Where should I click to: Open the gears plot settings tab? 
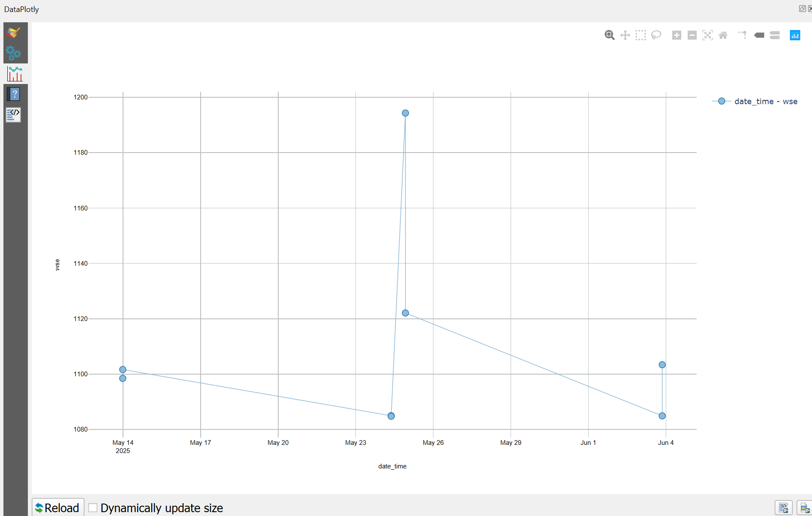tap(14, 54)
